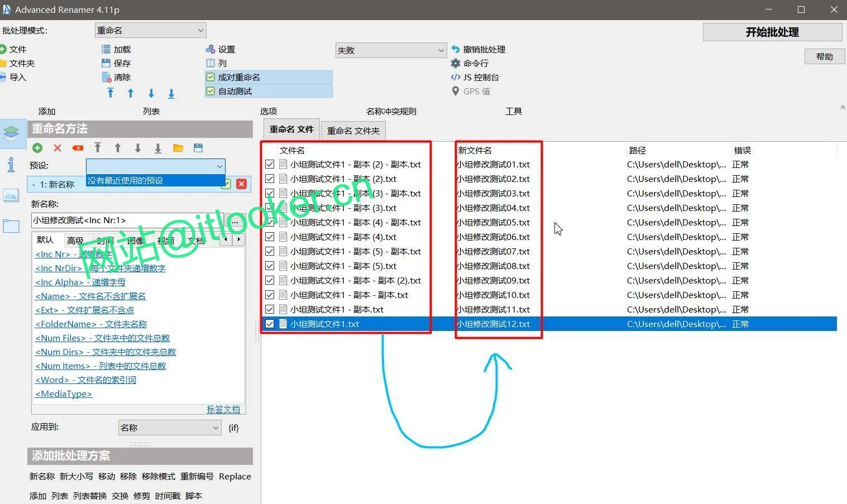Click the 列 columns option
Screen dimensions: 847x504
click(x=216, y=63)
